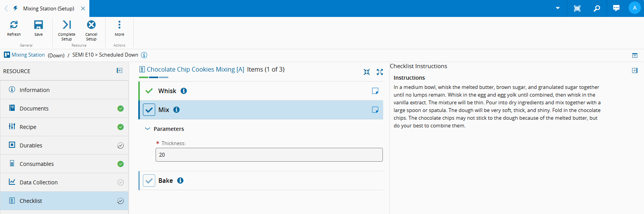Open the note icon on the Mix row

click(x=375, y=110)
